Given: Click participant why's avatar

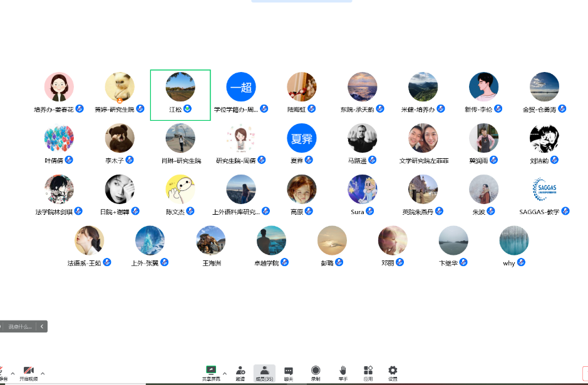Looking at the screenshot, I should point(514,240).
